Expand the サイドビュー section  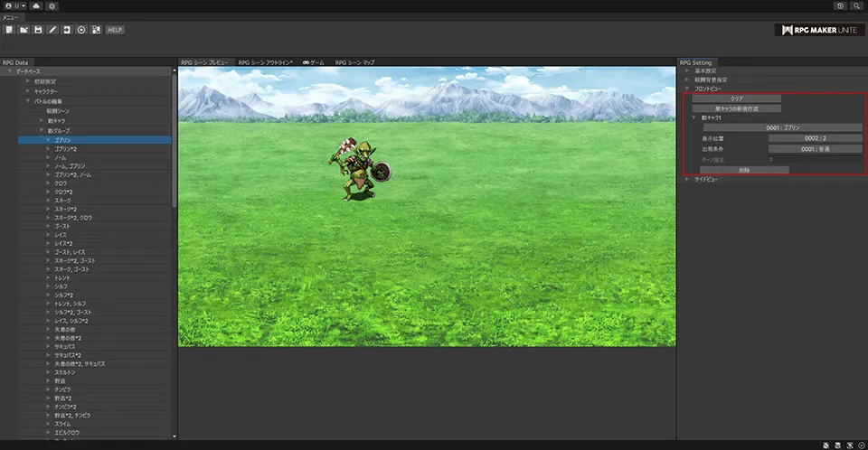[706, 179]
